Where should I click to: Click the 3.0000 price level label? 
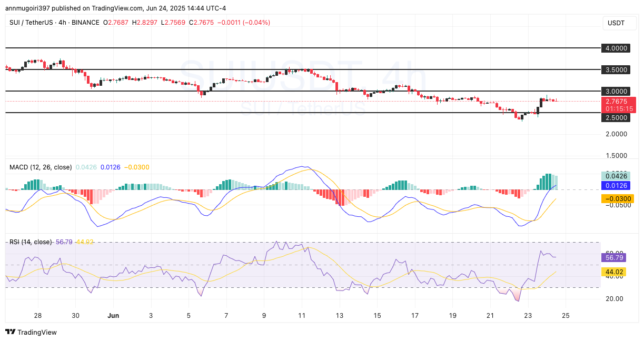click(x=616, y=91)
